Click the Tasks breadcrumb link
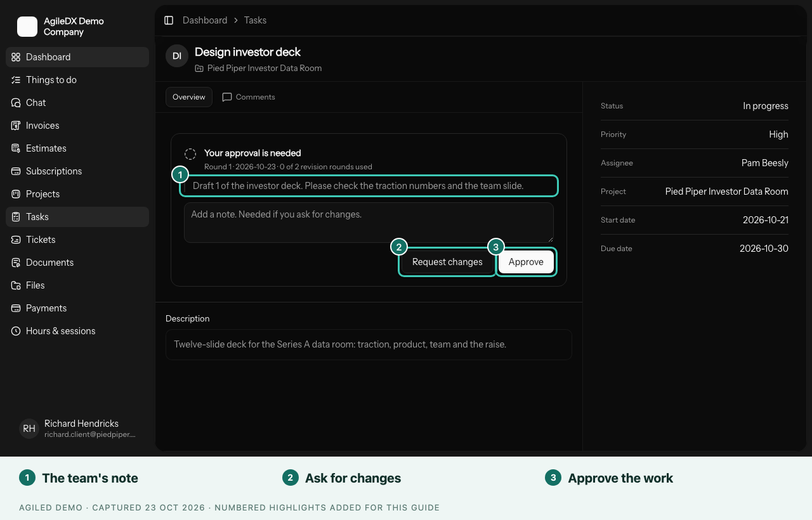 255,20
